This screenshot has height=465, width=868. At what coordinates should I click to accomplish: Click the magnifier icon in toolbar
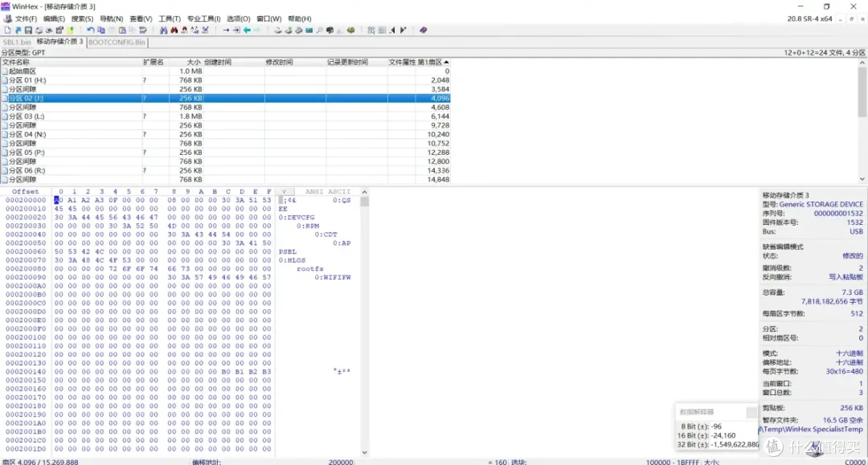tap(319, 31)
